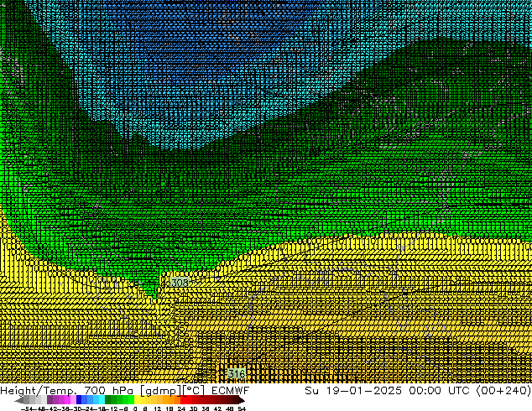Click the dark maroon right arrow end of the color scale
This screenshot has width=532, height=411.
point(242,400)
